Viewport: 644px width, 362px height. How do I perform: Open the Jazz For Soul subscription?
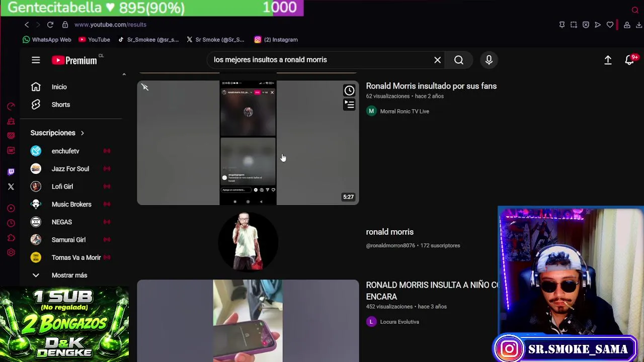tap(70, 169)
